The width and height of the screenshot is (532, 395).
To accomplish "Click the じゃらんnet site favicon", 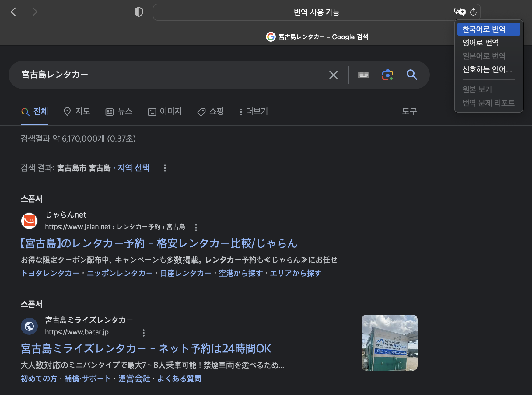I will (29, 221).
